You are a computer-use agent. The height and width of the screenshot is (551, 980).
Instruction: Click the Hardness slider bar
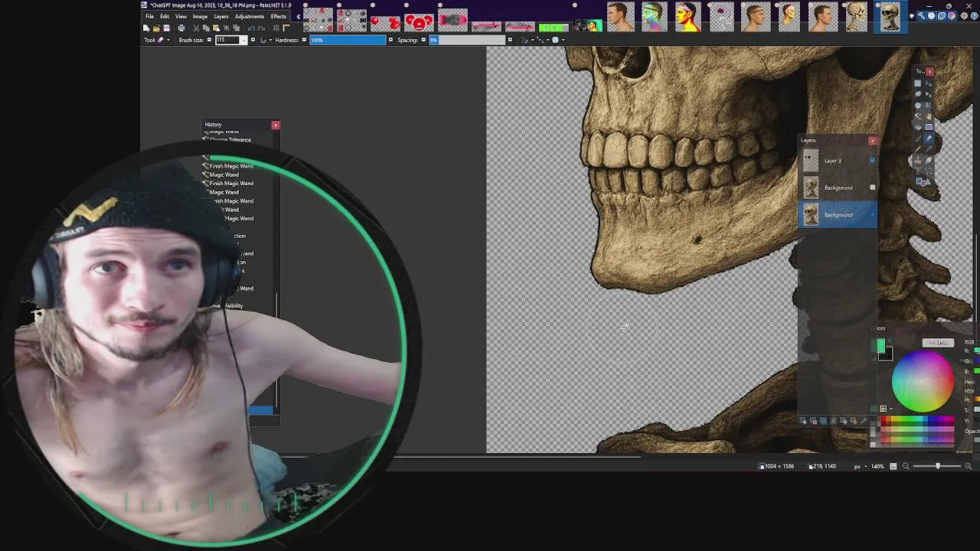coord(348,40)
